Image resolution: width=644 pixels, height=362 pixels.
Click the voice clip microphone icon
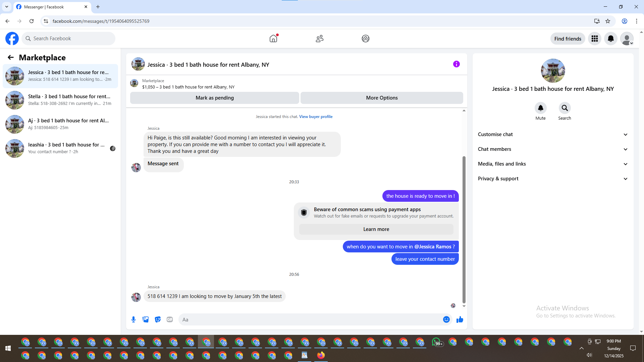click(x=133, y=319)
